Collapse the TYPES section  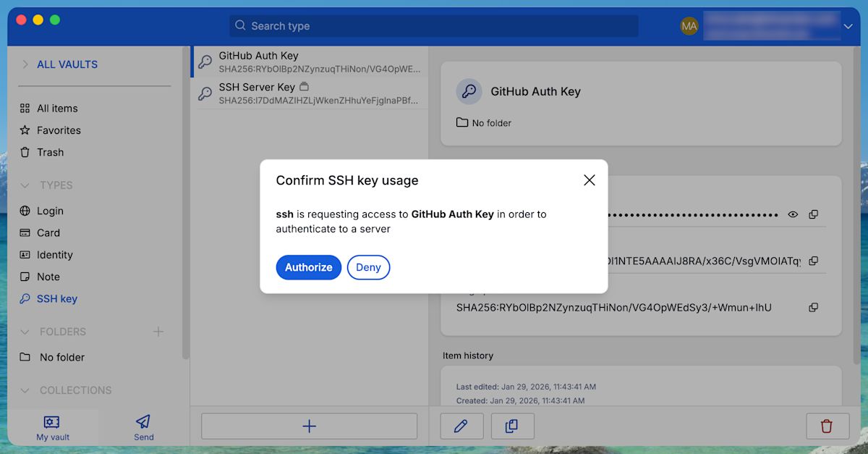pyautogui.click(x=25, y=185)
